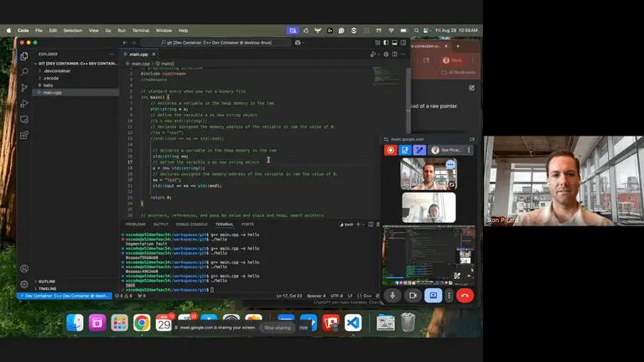Click the Hide link in sharing bar

pos(304,328)
